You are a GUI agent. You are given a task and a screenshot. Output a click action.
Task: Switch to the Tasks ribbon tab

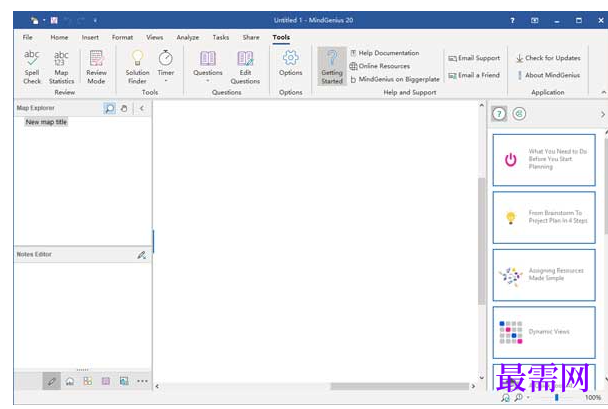point(221,37)
